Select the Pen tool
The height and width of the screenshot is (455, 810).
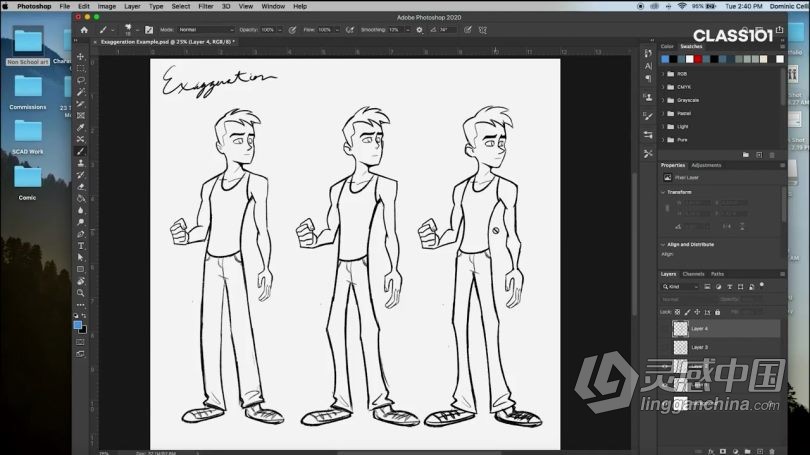pos(81,234)
